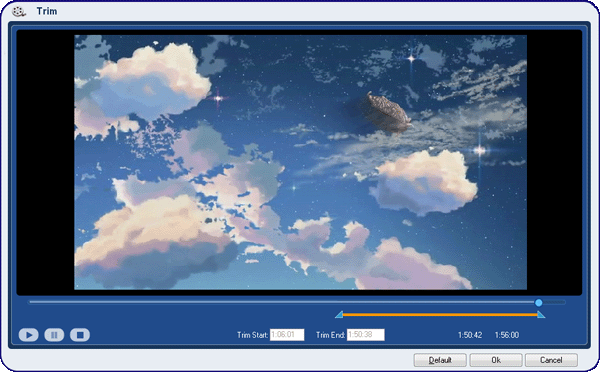The image size is (600, 372).
Task: Pause the video preview
Action: tap(54, 335)
